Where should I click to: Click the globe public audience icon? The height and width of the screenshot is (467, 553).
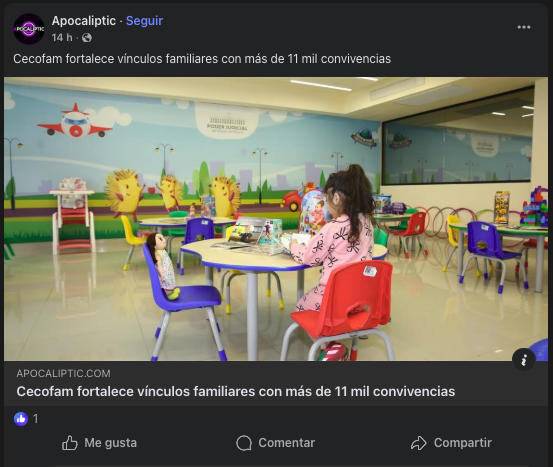coord(87,38)
